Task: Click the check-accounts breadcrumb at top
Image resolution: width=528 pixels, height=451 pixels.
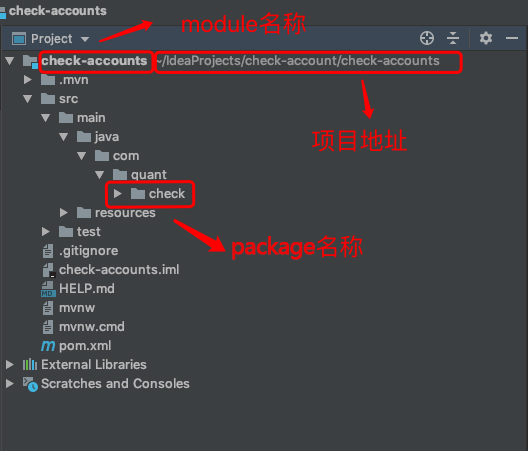Action: tap(58, 11)
